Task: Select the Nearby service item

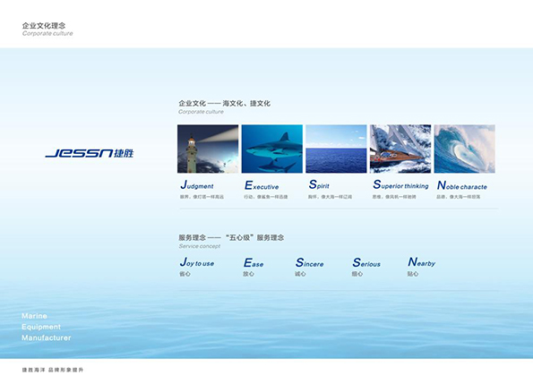Action: coord(422,262)
